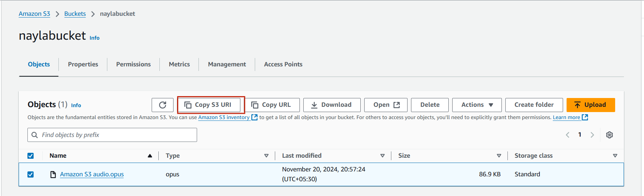
Task: Click the breadcrumb chevron after Buckets
Action: pyautogui.click(x=93, y=14)
